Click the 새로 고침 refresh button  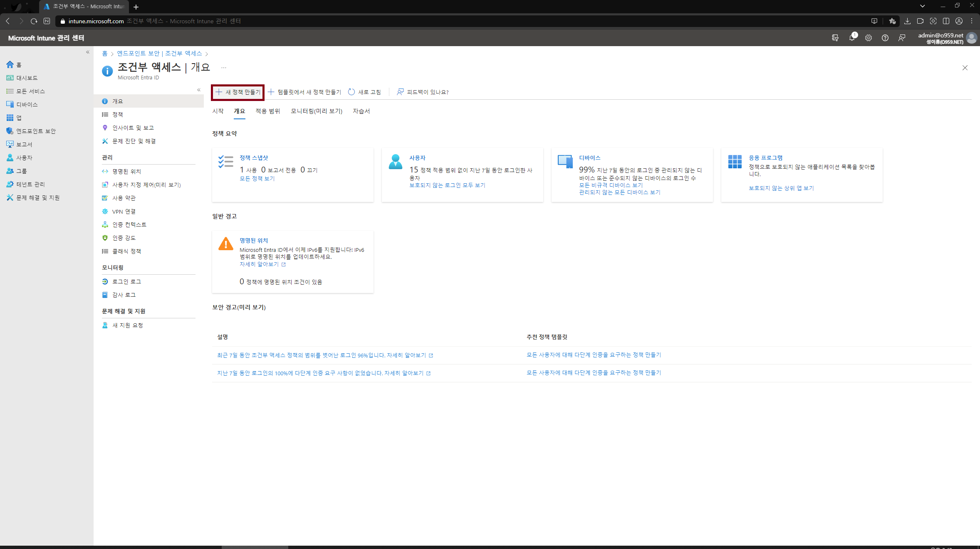(x=364, y=92)
